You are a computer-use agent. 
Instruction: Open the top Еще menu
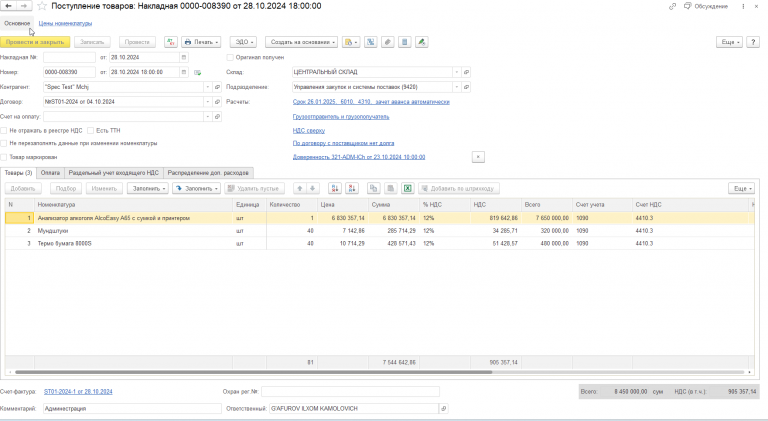(x=730, y=42)
